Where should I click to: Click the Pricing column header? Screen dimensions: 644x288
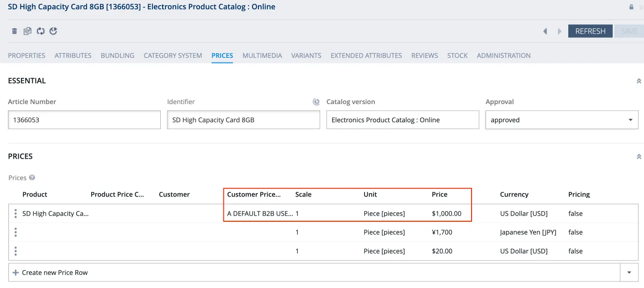tap(579, 194)
